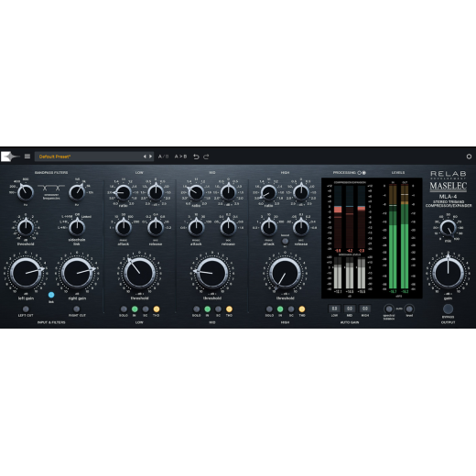Click the MID band threshold knob

coord(212,273)
